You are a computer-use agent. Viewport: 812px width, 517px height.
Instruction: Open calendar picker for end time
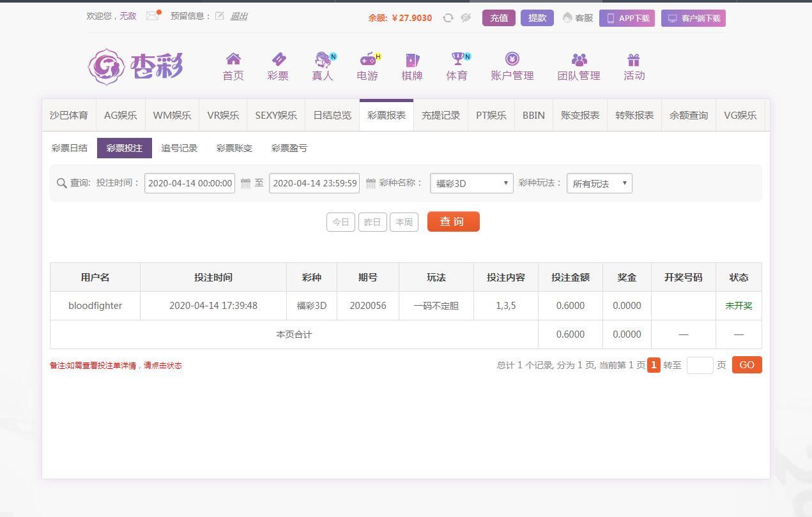371,183
